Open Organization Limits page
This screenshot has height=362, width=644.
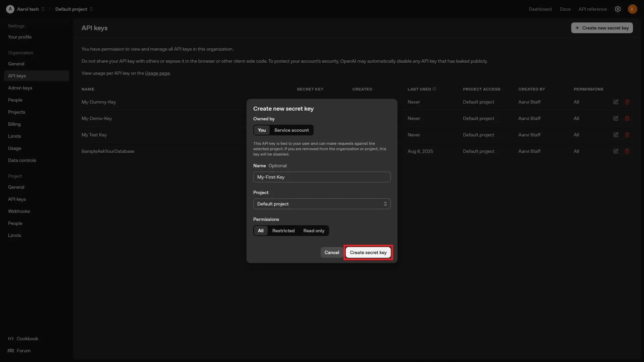(x=14, y=136)
